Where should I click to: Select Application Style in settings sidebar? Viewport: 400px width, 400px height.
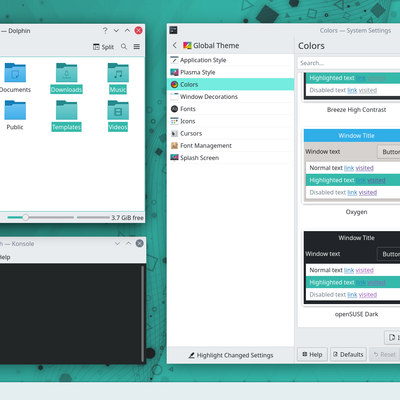point(230,60)
